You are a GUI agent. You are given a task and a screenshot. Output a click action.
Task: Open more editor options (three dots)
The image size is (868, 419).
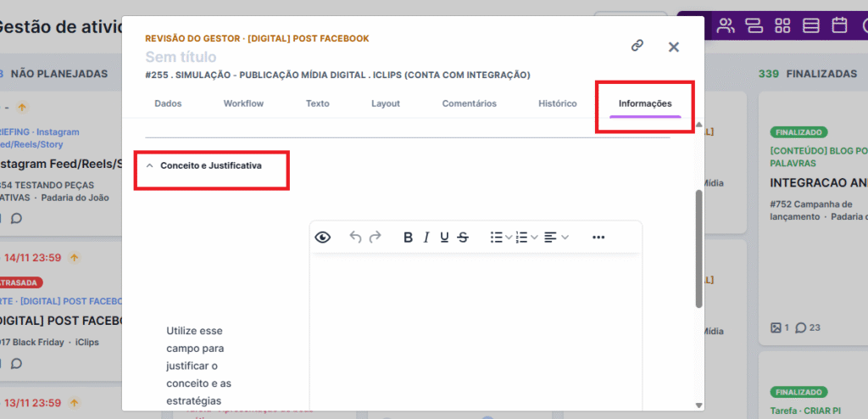coord(598,237)
